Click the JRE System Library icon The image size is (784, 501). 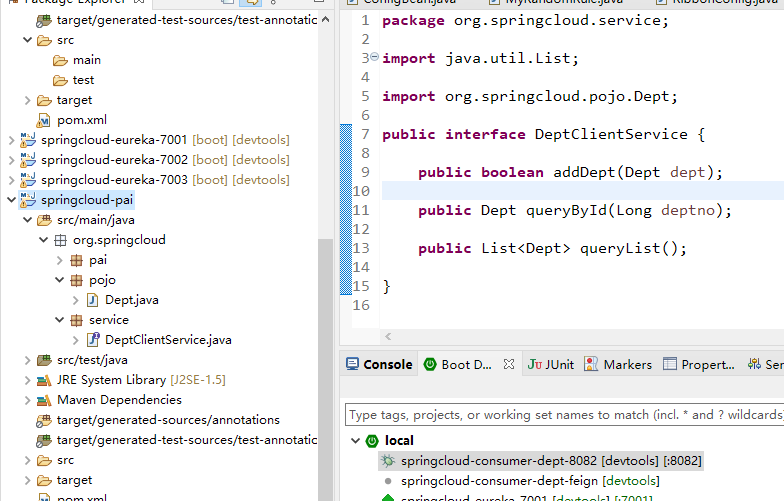pos(44,380)
